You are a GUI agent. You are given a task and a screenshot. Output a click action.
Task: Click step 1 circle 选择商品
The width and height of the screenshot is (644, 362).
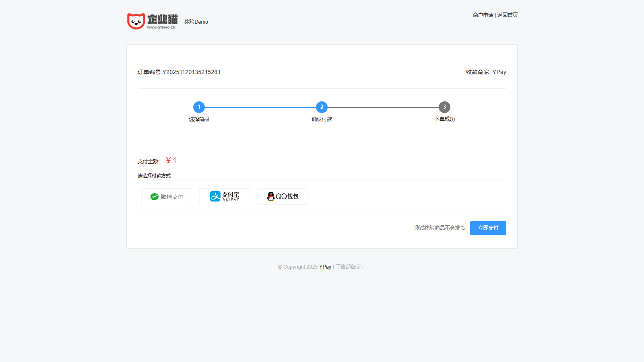tap(199, 107)
